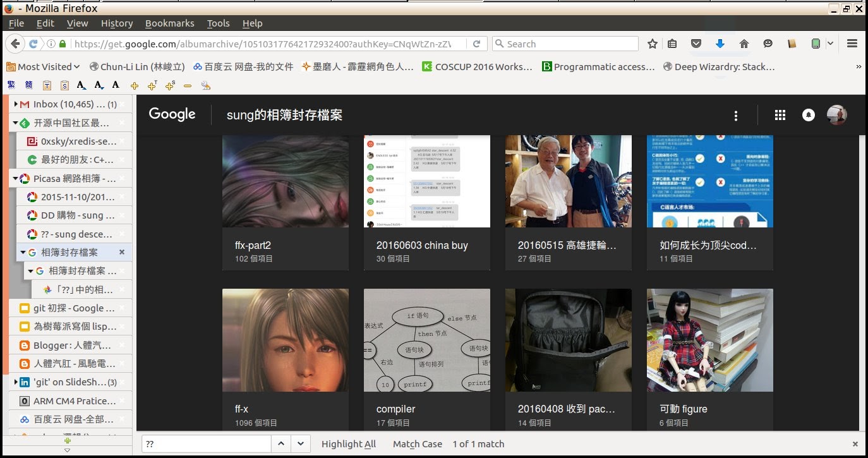The image size is (868, 458).
Task: Switch to DD 購物 - sung tab
Action: pyautogui.click(x=75, y=215)
